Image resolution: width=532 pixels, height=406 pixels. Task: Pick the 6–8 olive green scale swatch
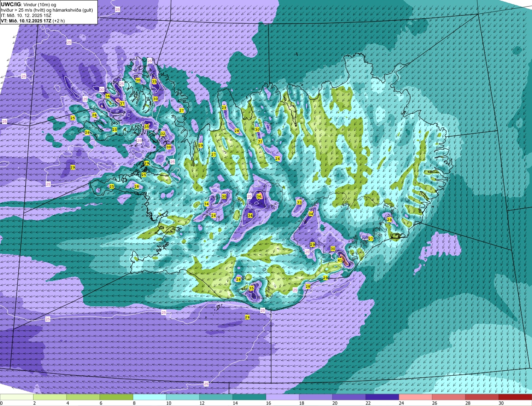coord(116,397)
